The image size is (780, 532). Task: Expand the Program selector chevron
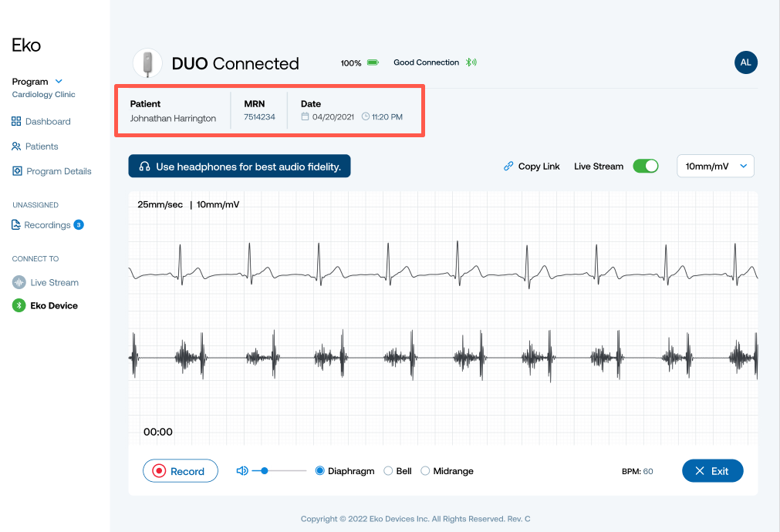tap(59, 82)
